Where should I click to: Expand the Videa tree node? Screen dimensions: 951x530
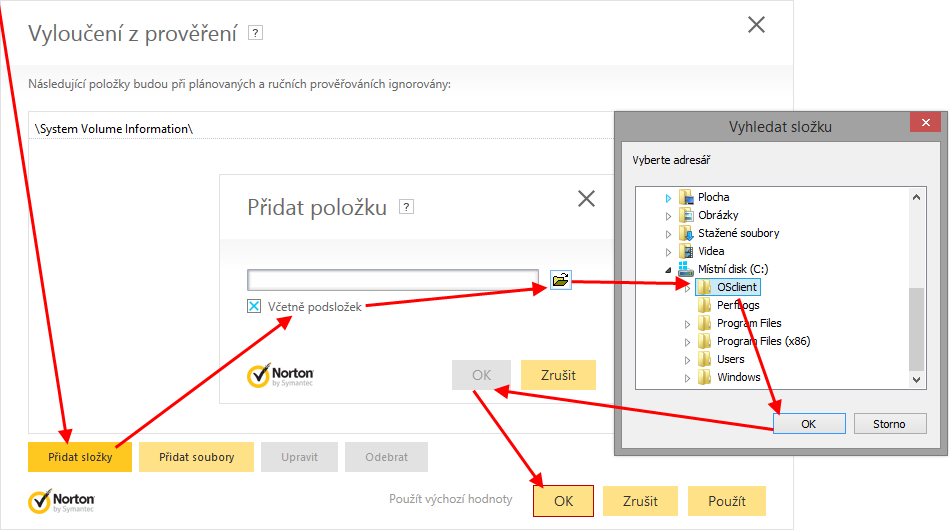[x=668, y=252]
